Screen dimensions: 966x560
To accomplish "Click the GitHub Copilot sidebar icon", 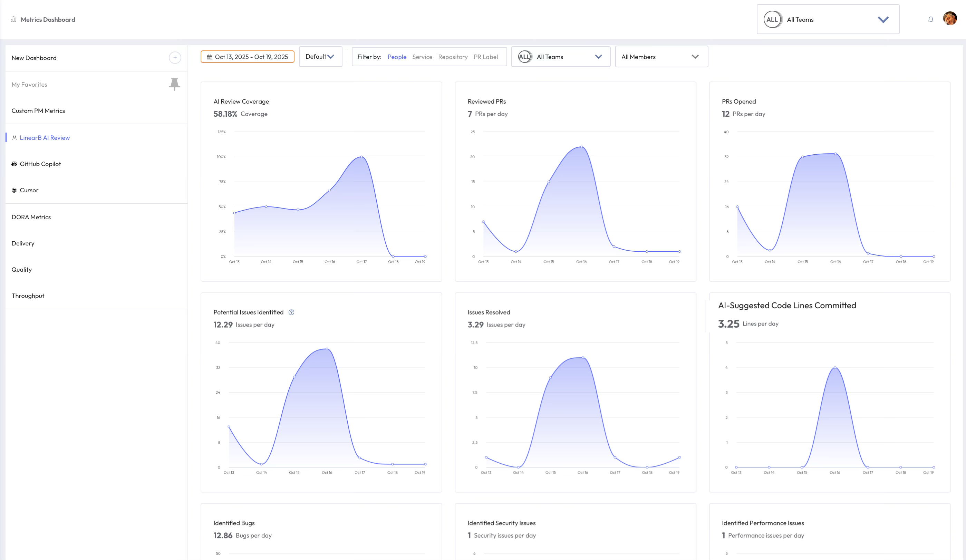I will coord(14,164).
